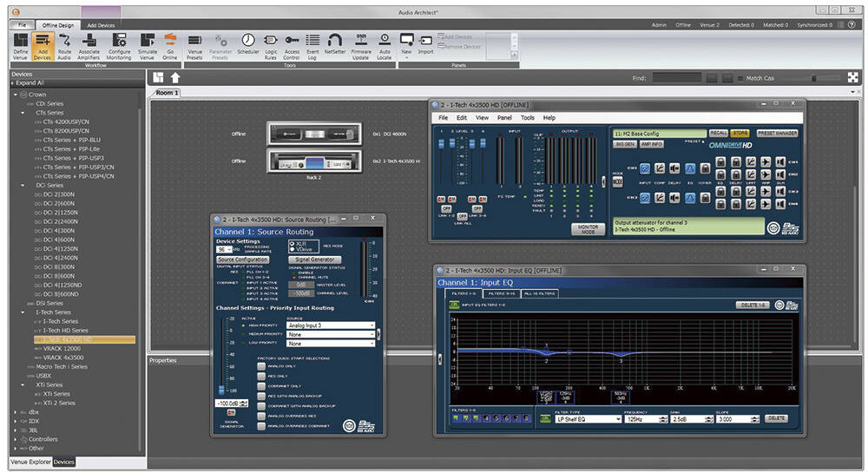Image resolution: width=868 pixels, height=473 pixels.
Task: Launch Simulate Venue
Action: (x=148, y=46)
